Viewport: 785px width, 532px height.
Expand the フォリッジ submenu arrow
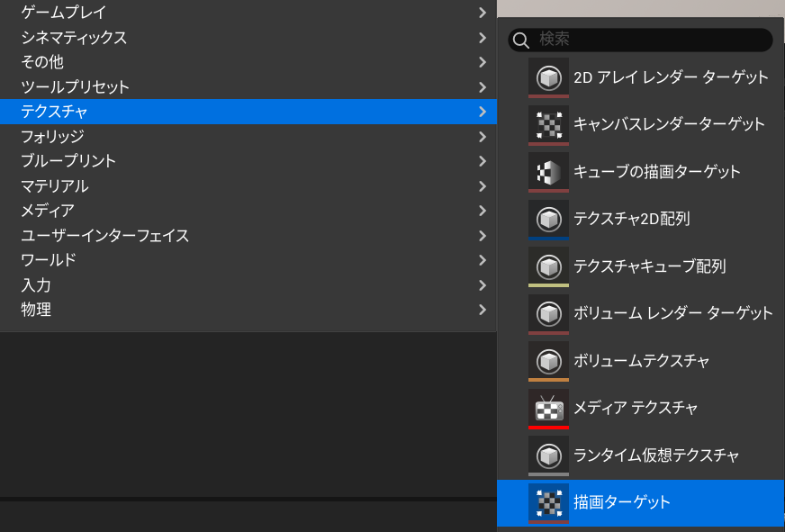pos(483,137)
